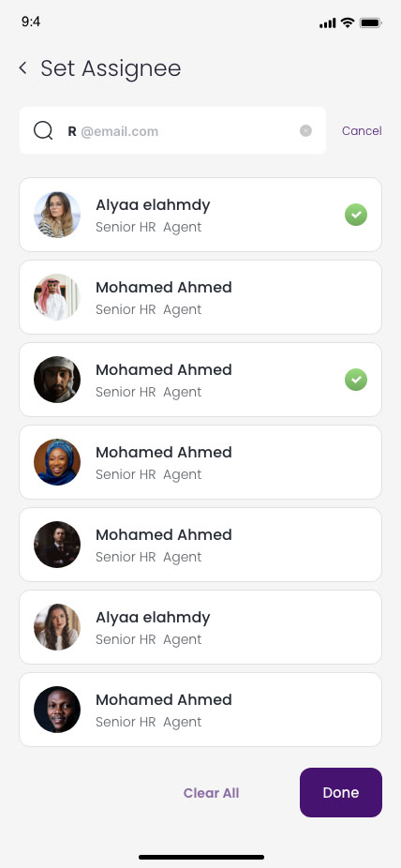
Task: Uncheck the green checkmark on first Alyaa elahmdy
Action: [x=356, y=215]
